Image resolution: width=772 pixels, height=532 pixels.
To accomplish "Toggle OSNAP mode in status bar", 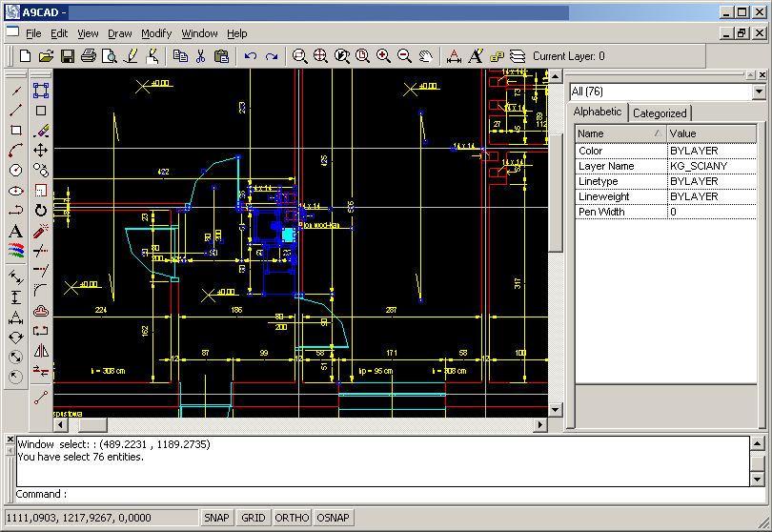I will point(333,518).
